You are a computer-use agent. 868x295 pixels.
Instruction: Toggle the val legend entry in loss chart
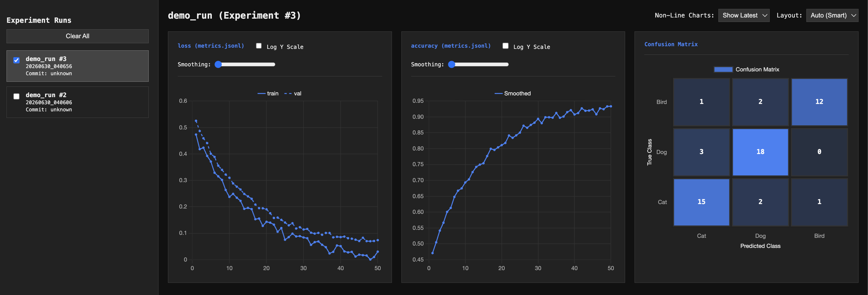[293, 94]
